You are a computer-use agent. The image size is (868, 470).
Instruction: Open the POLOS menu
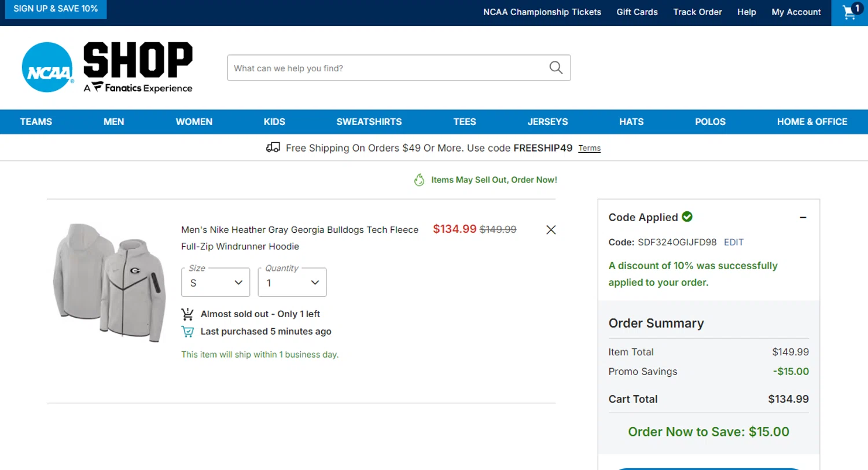coord(710,122)
